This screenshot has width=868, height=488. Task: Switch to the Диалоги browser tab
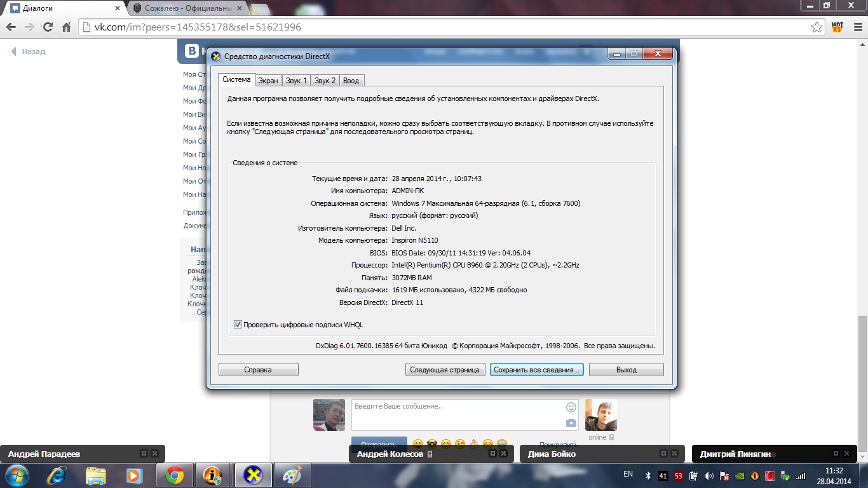[x=65, y=9]
